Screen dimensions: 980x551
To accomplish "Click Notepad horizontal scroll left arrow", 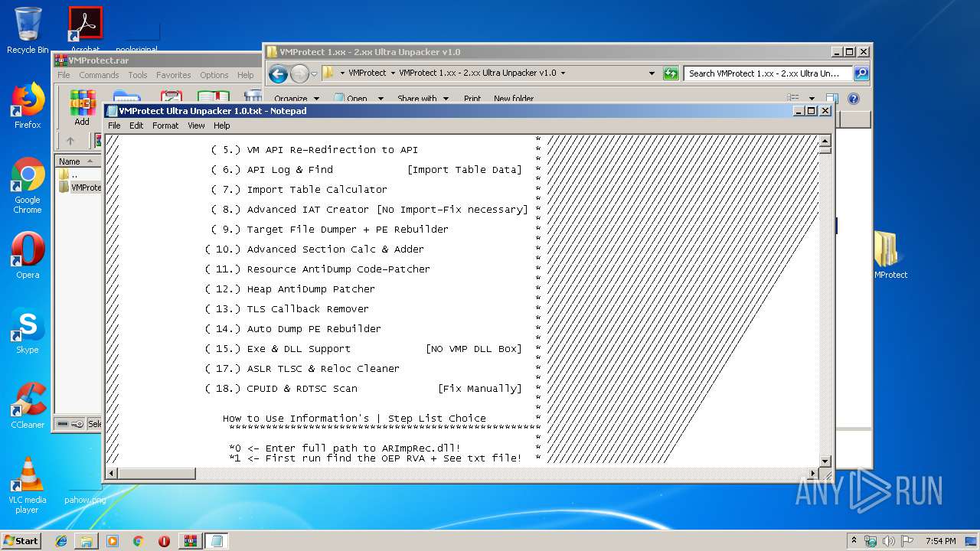I will (x=111, y=474).
